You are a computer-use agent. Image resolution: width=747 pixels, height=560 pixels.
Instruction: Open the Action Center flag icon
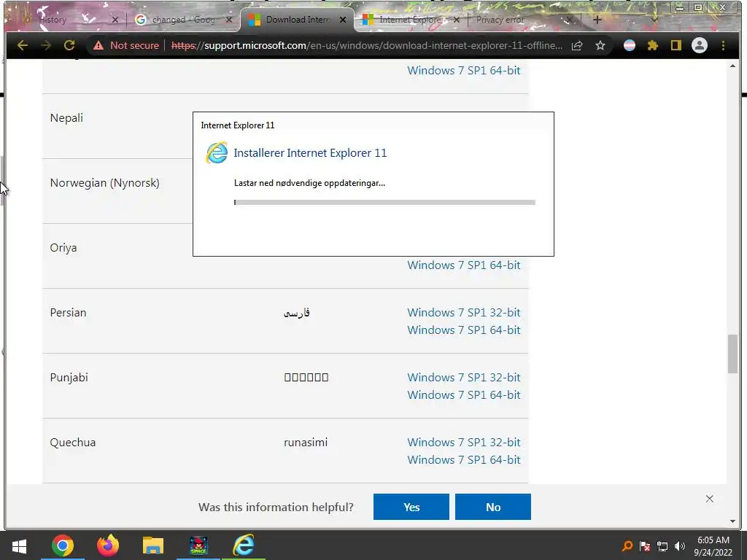coord(645,546)
